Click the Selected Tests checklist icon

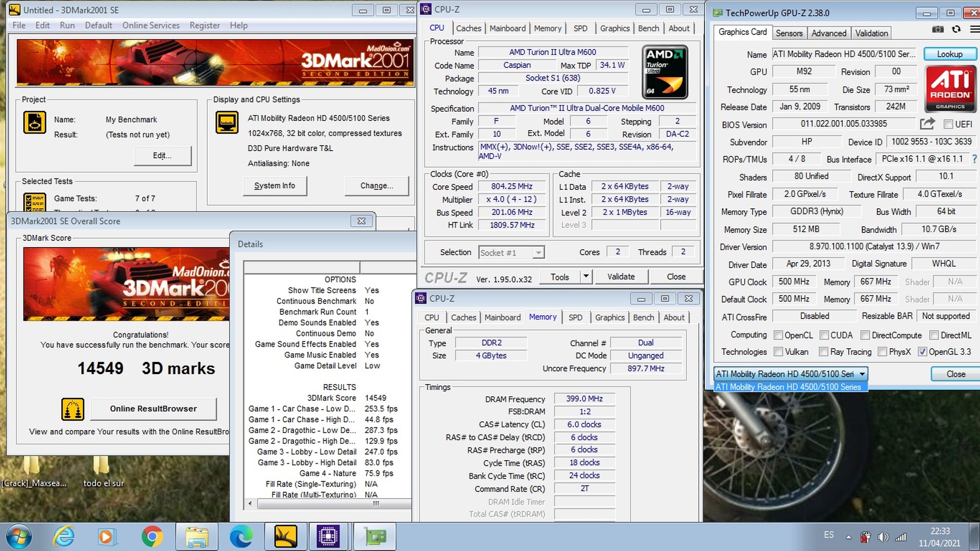[x=35, y=202]
